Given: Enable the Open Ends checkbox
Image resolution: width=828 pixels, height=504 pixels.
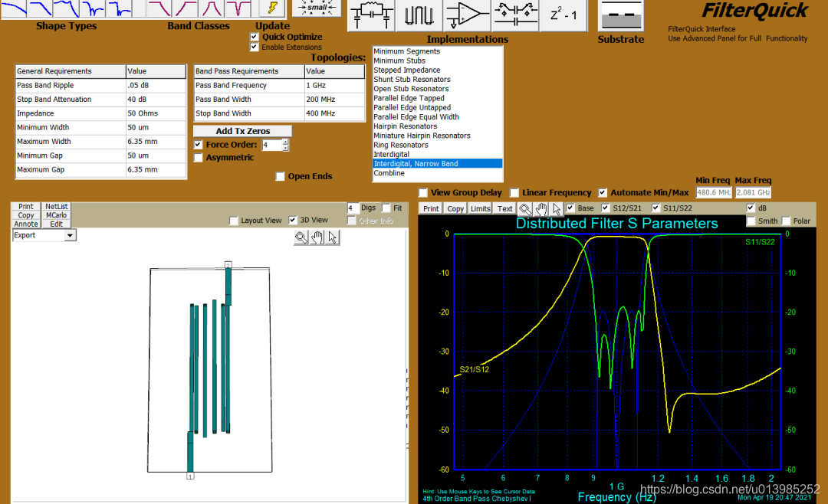Looking at the screenshot, I should click(x=281, y=176).
